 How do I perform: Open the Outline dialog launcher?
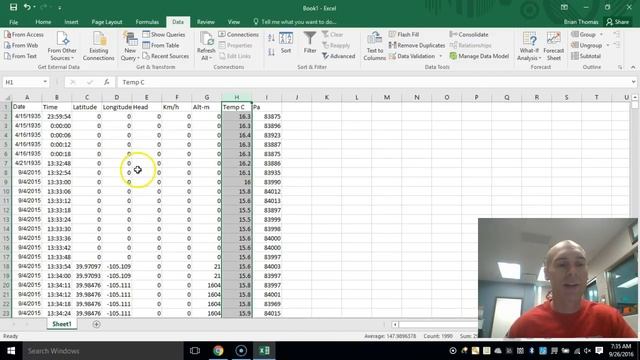(x=620, y=67)
